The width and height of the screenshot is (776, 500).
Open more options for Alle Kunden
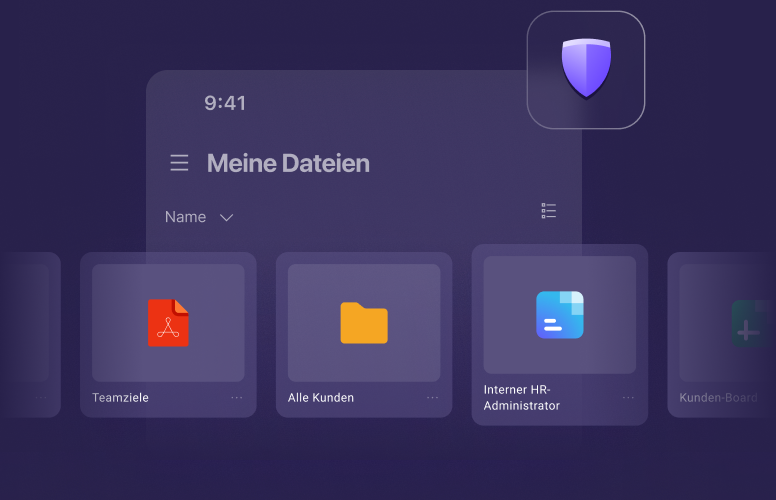pyautogui.click(x=433, y=397)
